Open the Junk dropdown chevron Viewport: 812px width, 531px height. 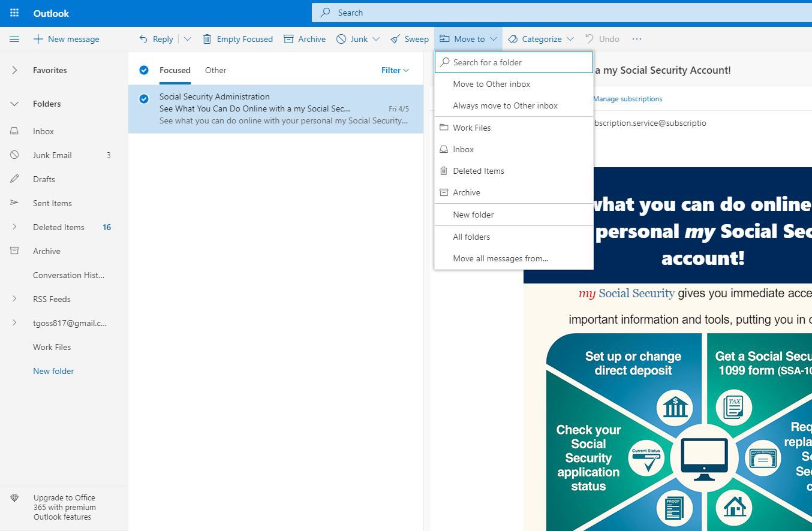[376, 39]
